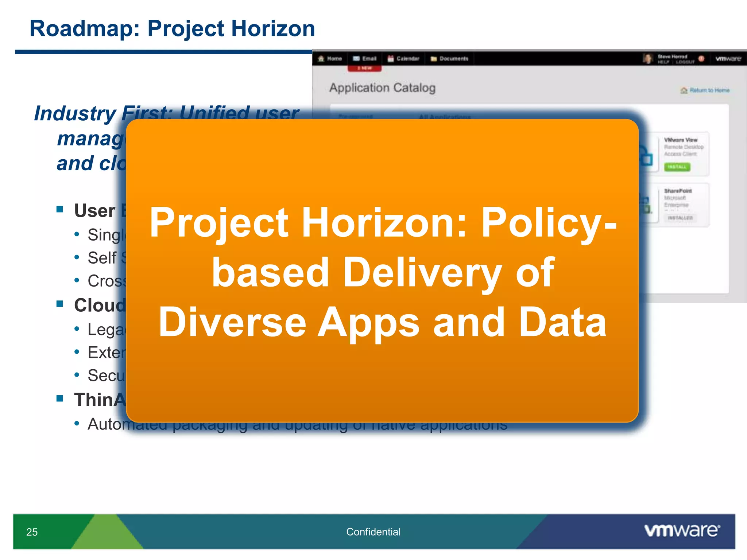Click the red notification alert icon
The image size is (747, 560).
(x=701, y=59)
